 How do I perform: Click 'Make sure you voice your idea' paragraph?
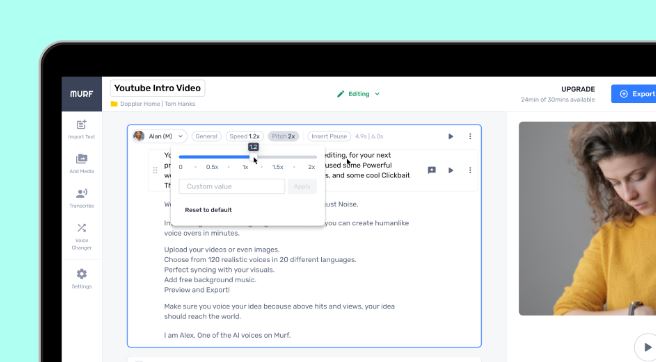(x=279, y=311)
